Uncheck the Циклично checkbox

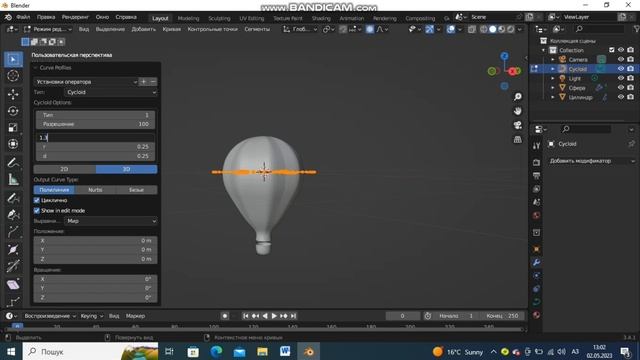[37, 200]
